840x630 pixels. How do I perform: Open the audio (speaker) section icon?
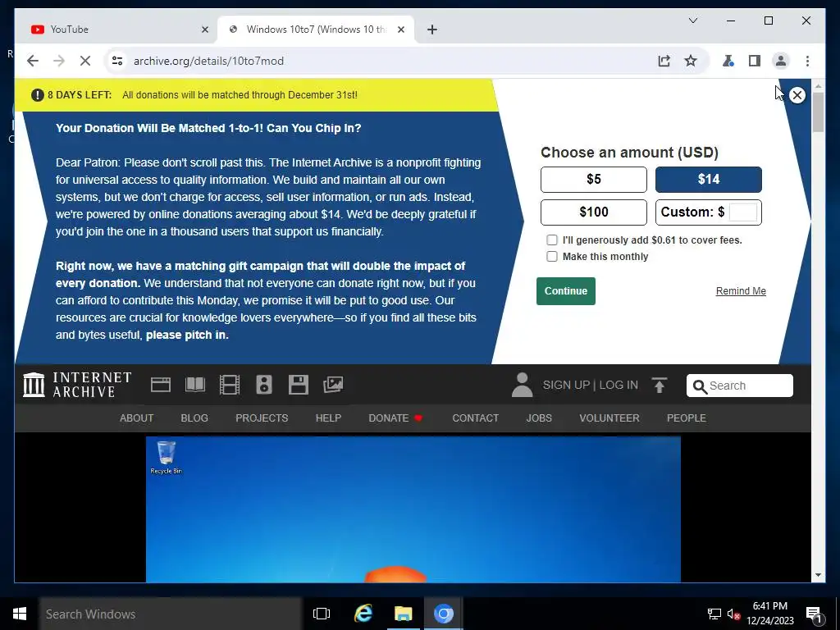264,385
